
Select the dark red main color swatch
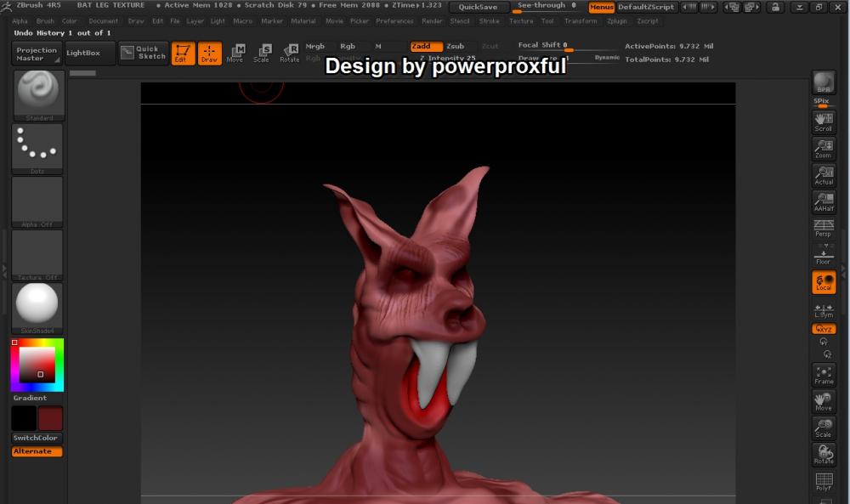point(50,418)
